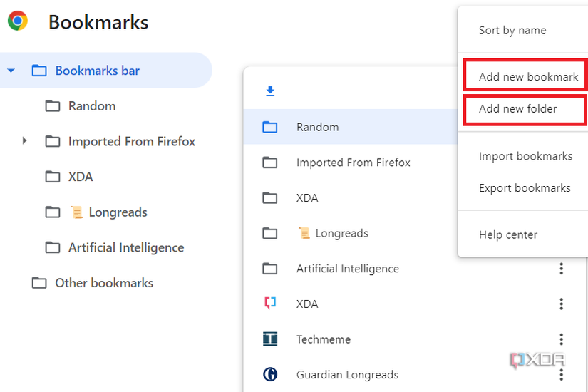588x392 pixels.
Task: Click the Random folder icon in the sidebar
Action: (x=53, y=106)
